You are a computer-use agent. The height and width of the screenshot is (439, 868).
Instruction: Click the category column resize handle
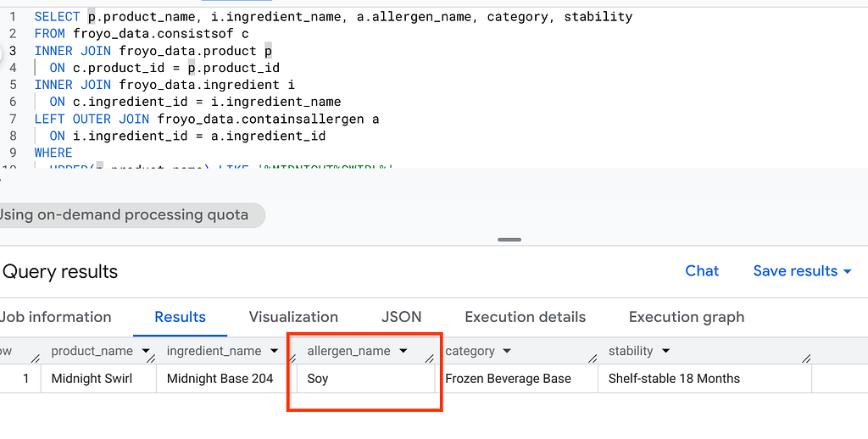tap(593, 358)
